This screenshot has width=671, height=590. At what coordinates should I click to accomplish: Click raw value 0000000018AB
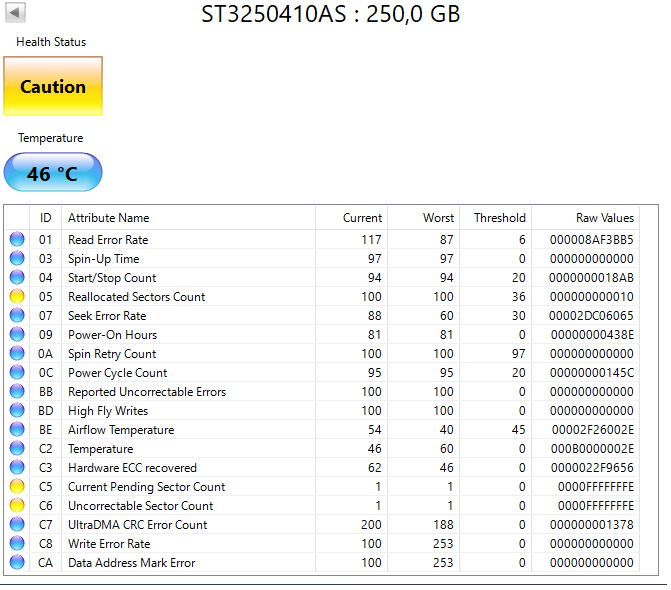pos(591,278)
